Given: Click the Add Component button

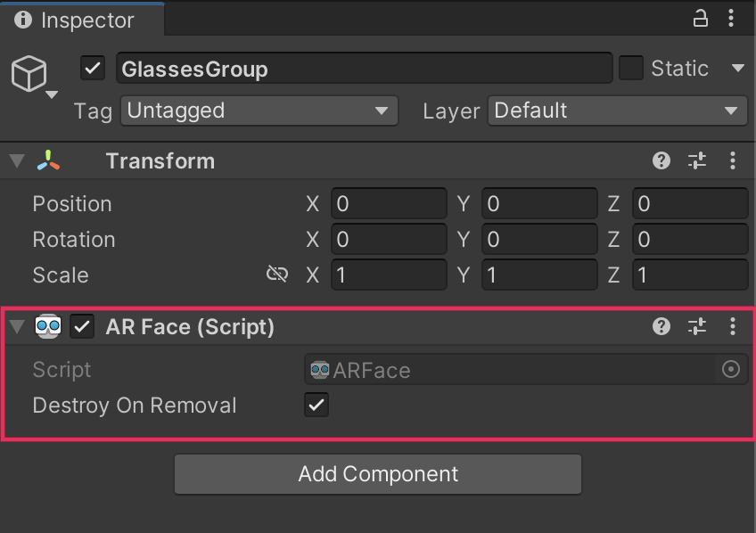Looking at the screenshot, I should (x=378, y=474).
